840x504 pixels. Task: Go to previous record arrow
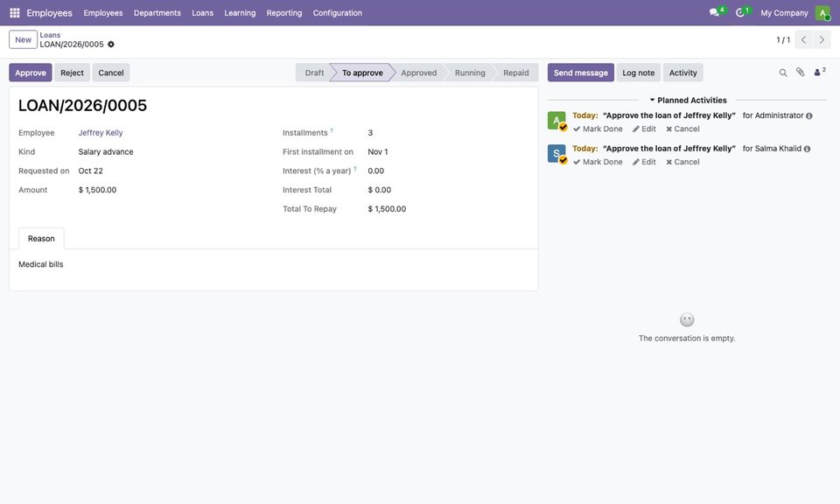point(803,39)
